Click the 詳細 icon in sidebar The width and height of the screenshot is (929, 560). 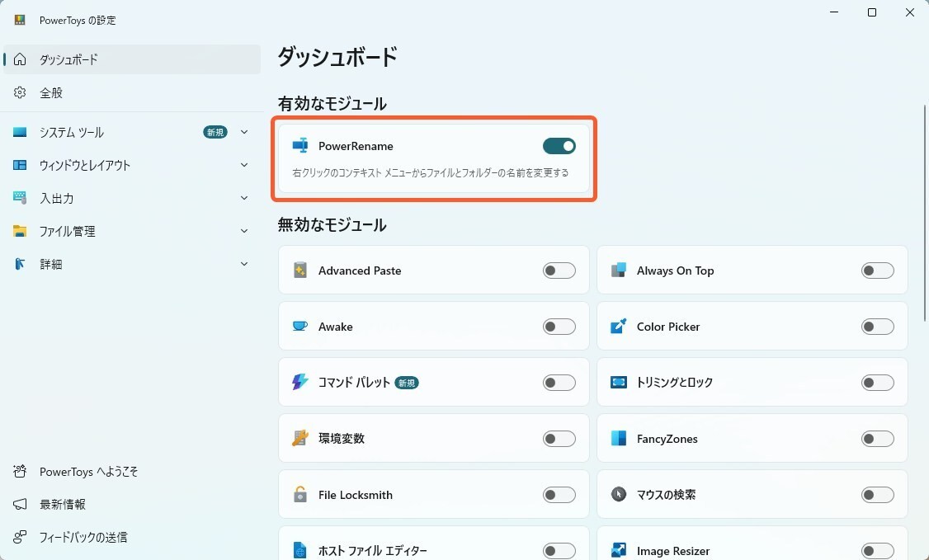pyautogui.click(x=20, y=264)
